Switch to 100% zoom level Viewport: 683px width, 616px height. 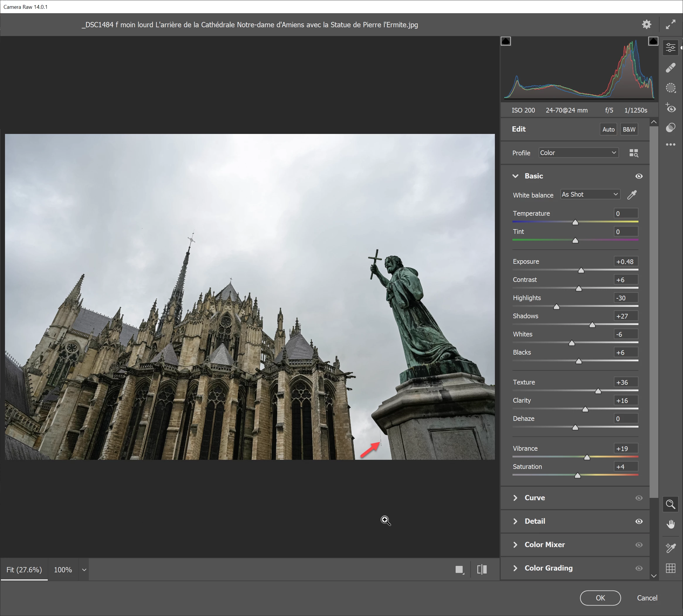point(63,570)
